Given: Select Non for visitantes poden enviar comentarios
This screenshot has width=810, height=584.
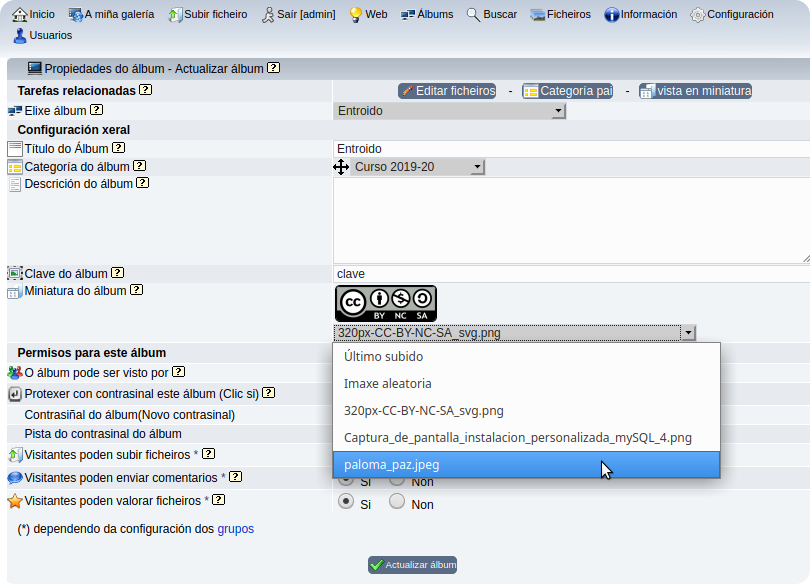Looking at the screenshot, I should 397,481.
